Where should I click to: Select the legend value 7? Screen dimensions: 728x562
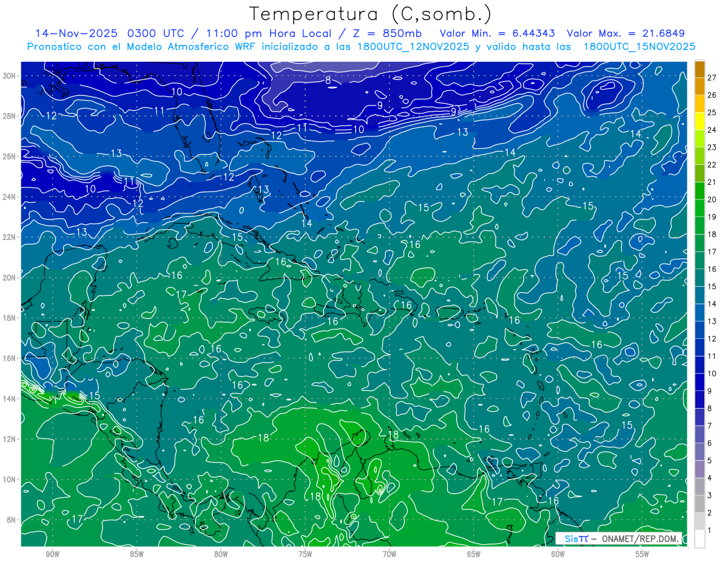710,426
